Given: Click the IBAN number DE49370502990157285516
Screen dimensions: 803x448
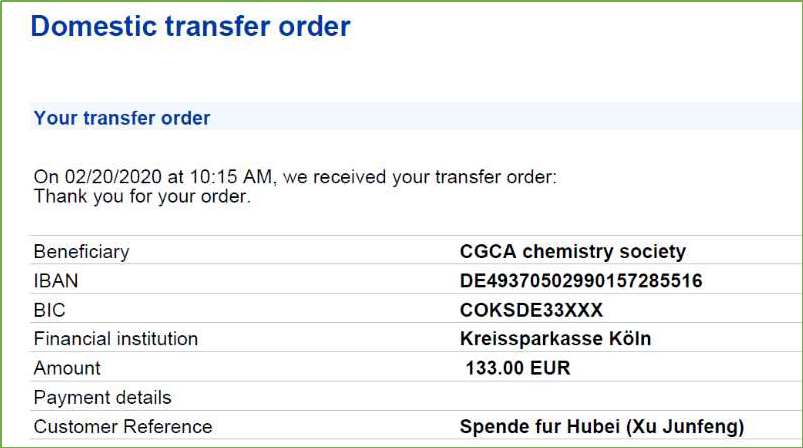Looking at the screenshot, I should (581, 281).
